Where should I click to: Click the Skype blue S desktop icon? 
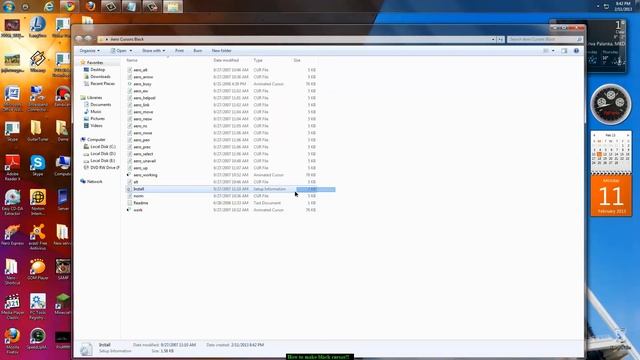coord(38,165)
